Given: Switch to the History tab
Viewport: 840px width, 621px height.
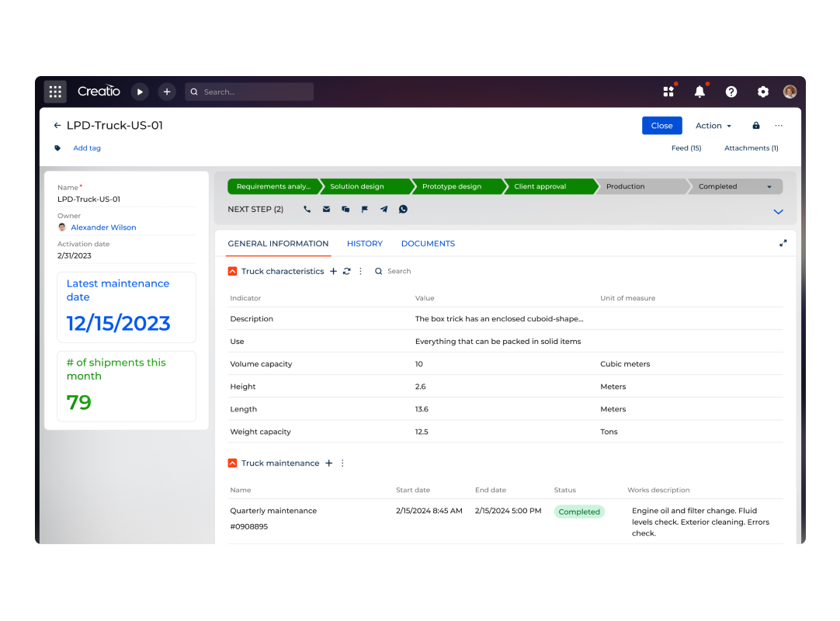Looking at the screenshot, I should tap(364, 244).
